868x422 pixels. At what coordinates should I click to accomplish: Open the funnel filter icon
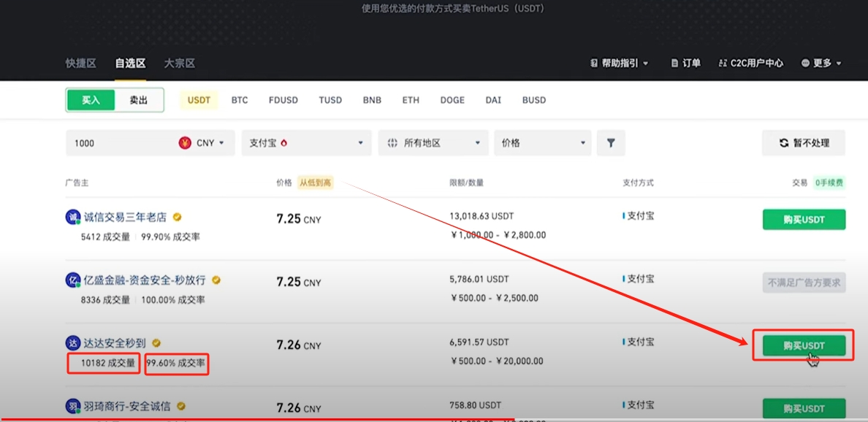pyautogui.click(x=611, y=142)
